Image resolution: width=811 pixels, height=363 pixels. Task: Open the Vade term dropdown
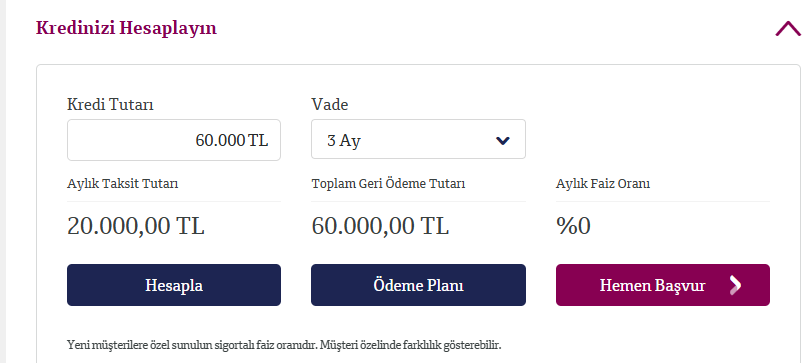tap(418, 140)
